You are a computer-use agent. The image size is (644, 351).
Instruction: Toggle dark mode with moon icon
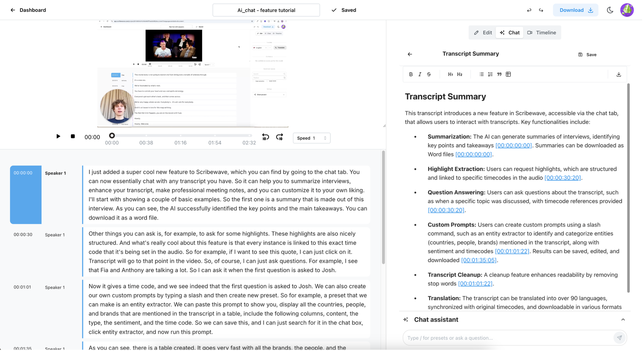(x=610, y=10)
